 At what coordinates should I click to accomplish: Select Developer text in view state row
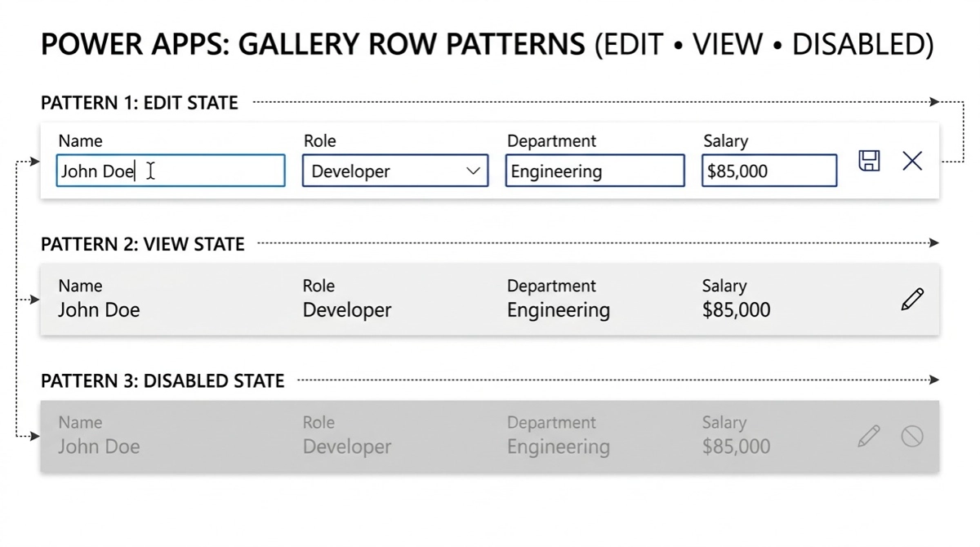[347, 310]
